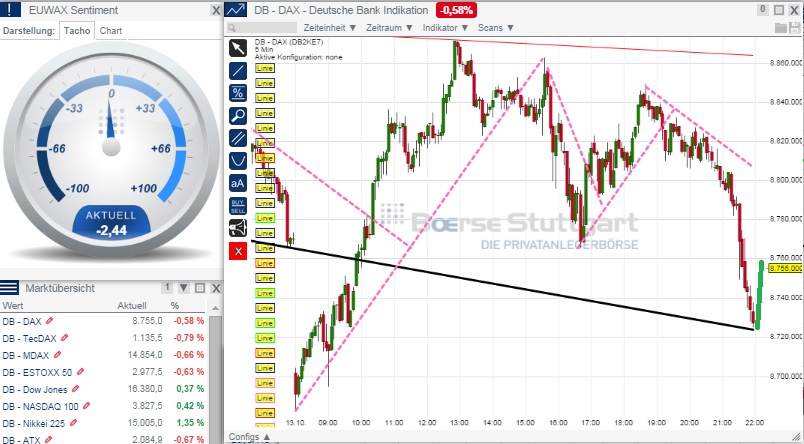The width and height of the screenshot is (804, 444).
Task: Select the aA text annotation tool
Action: [237, 184]
